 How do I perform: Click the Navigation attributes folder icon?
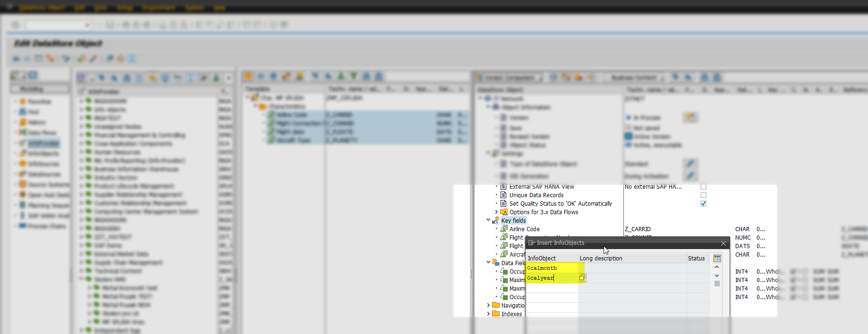[496, 305]
